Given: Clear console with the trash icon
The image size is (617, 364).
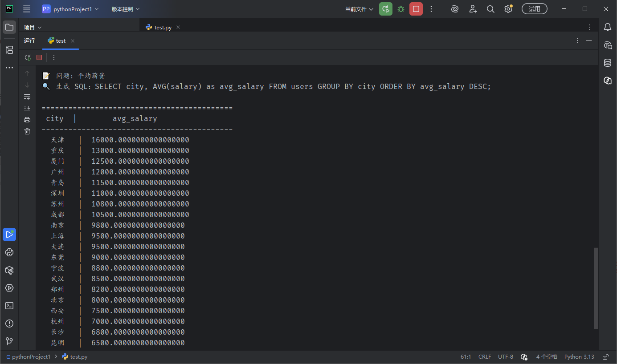Looking at the screenshot, I should click(x=27, y=131).
